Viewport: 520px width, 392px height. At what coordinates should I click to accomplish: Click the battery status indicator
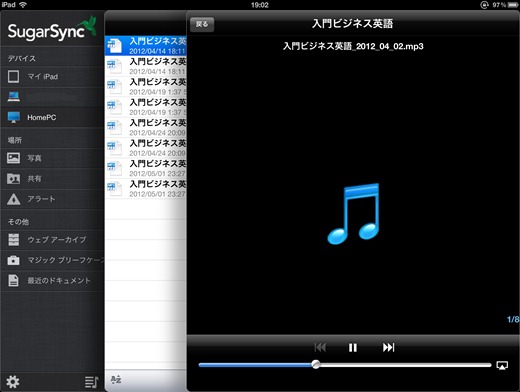(513, 5)
